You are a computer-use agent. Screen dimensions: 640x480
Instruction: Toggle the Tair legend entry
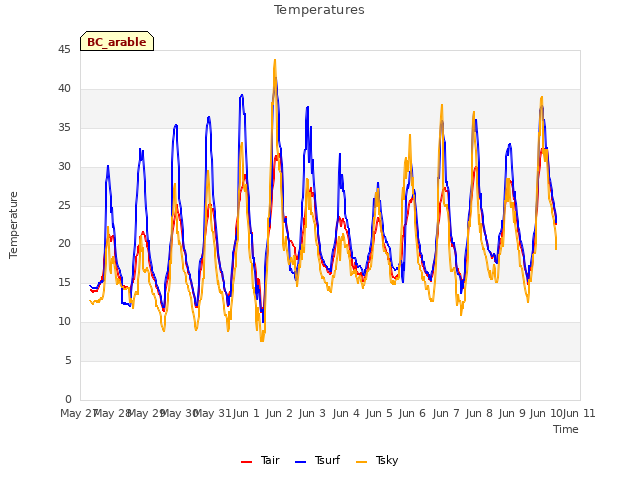click(x=260, y=460)
